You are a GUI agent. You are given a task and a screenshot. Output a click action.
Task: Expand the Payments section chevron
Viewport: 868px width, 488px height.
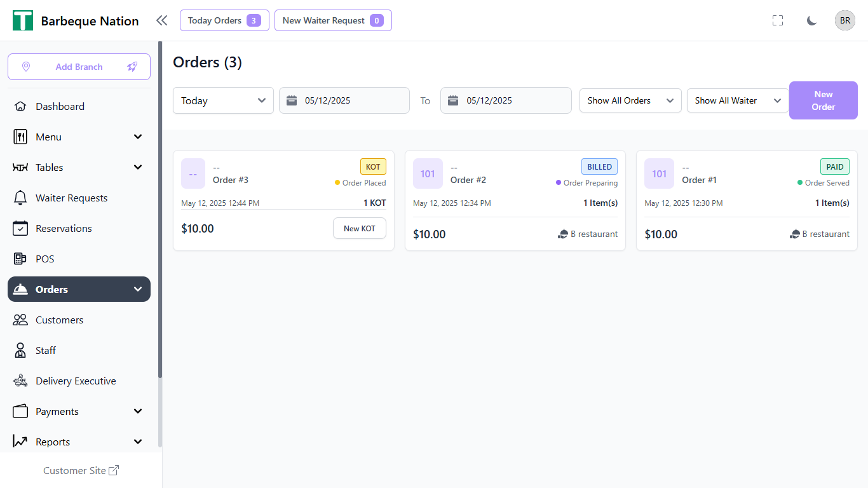pyautogui.click(x=138, y=411)
